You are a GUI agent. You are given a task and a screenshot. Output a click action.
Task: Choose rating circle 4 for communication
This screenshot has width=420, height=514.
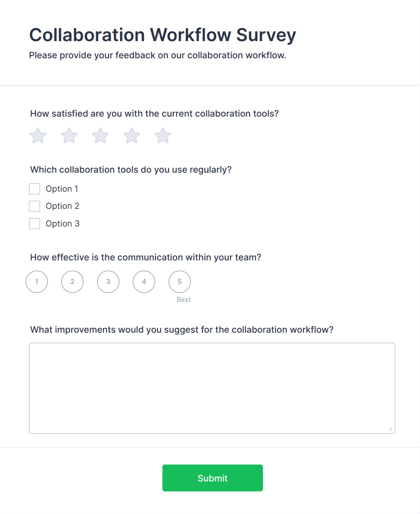coord(144,281)
